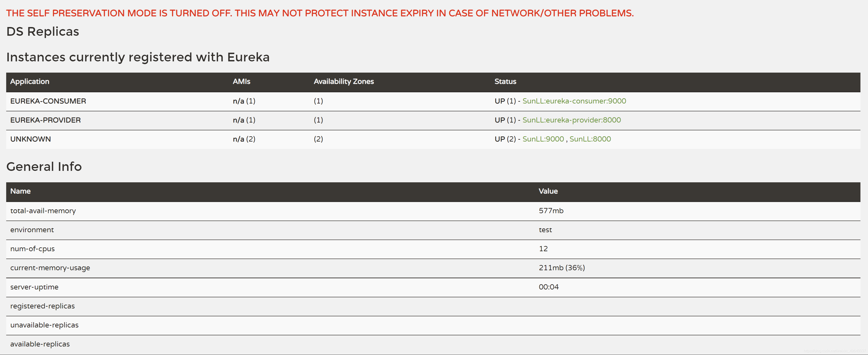
Task: Select the EUREKA-PROVIDER application name
Action: coord(46,120)
